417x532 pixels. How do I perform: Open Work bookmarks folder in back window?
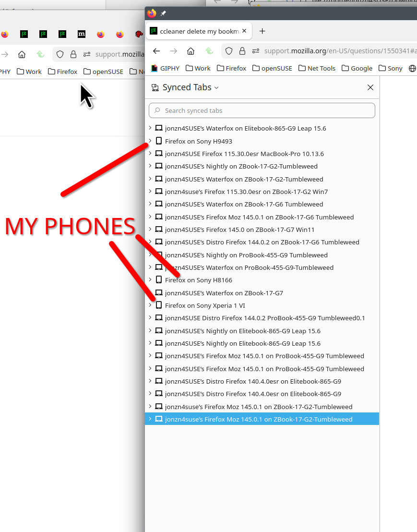(x=29, y=72)
